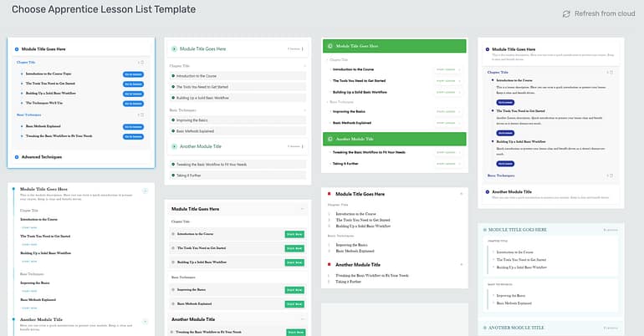The image size is (644, 336).
Task: Click the Refresh from cloud button
Action: click(x=598, y=13)
